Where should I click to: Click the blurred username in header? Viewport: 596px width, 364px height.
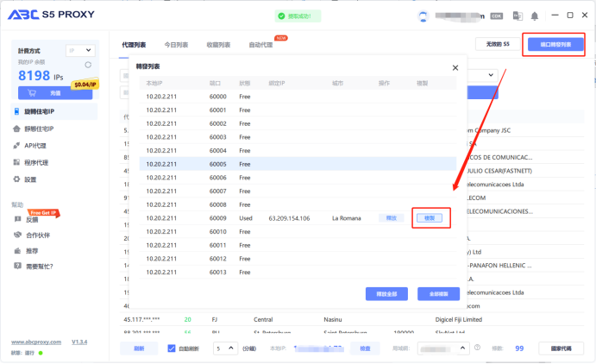coord(460,16)
